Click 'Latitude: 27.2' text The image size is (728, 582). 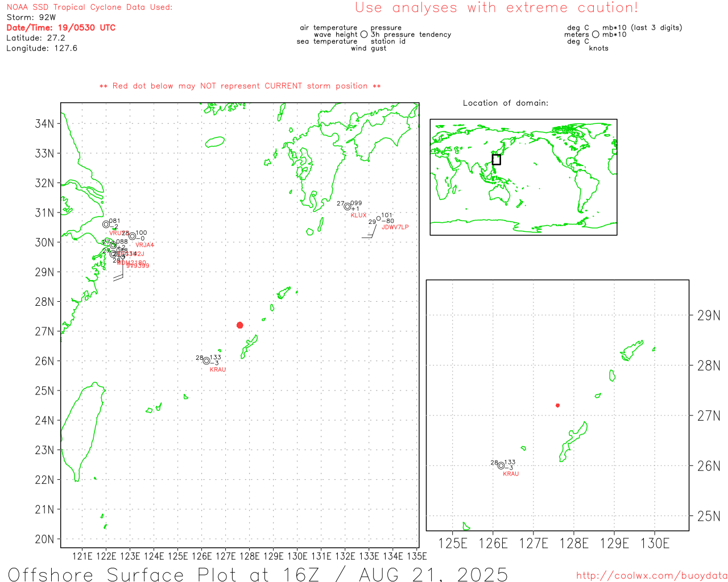[36, 38]
